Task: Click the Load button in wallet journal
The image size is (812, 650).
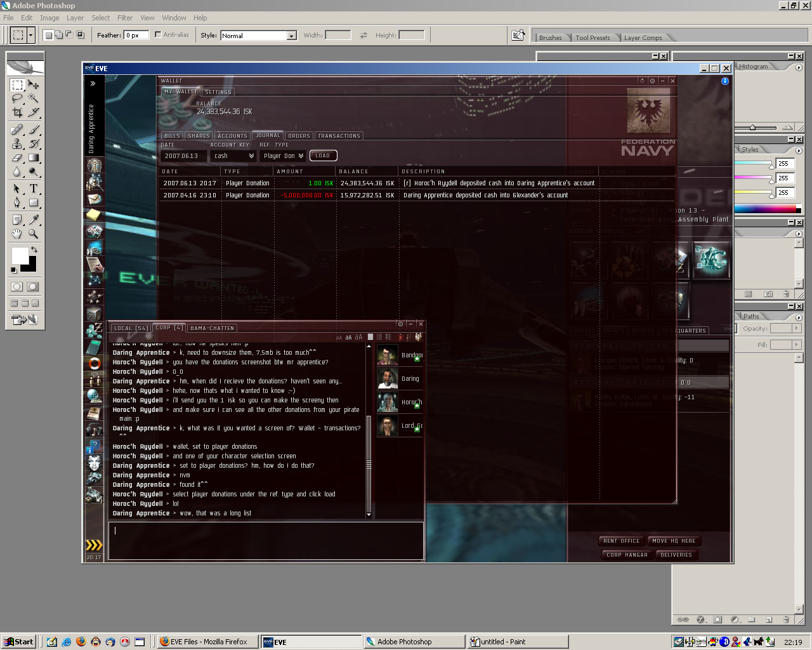Action: click(x=323, y=156)
